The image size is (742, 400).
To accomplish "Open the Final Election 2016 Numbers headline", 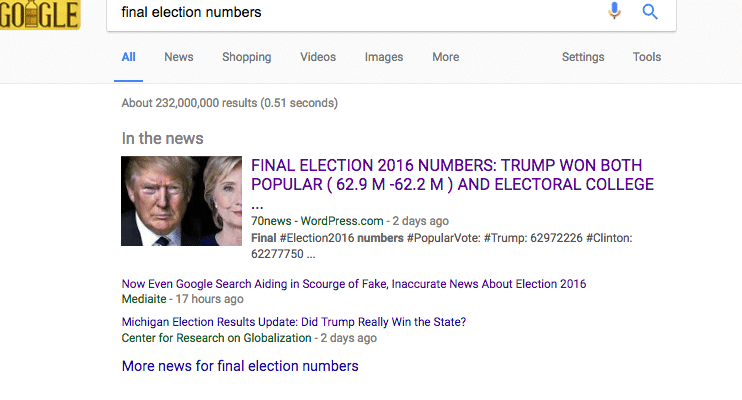I will (x=452, y=184).
